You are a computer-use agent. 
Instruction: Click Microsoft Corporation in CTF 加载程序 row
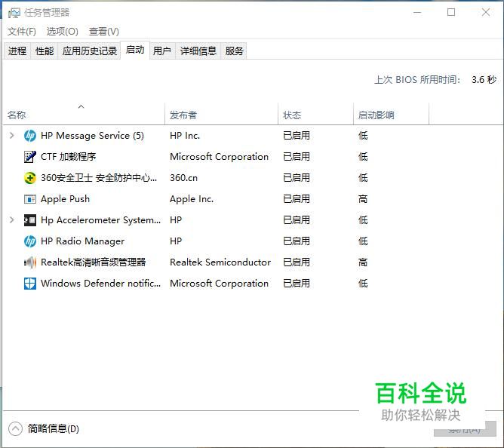pyautogui.click(x=220, y=157)
